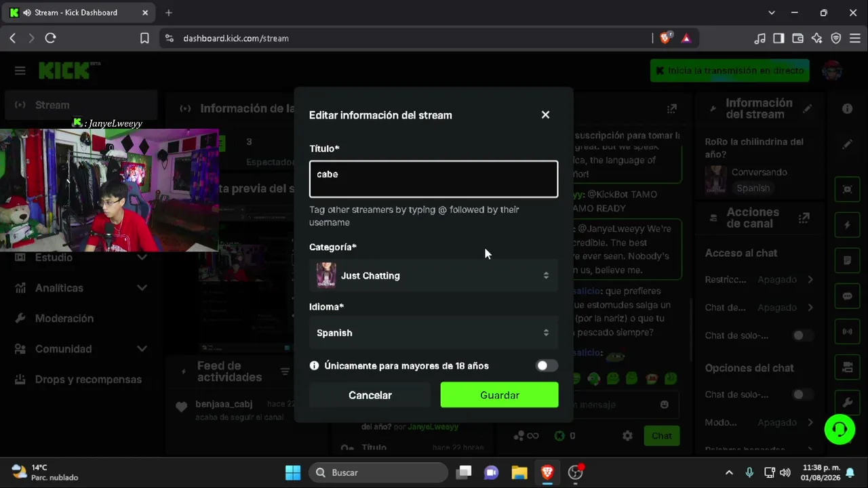The width and height of the screenshot is (868, 488).
Task: Open File Explorer from the taskbar
Action: [x=519, y=472]
